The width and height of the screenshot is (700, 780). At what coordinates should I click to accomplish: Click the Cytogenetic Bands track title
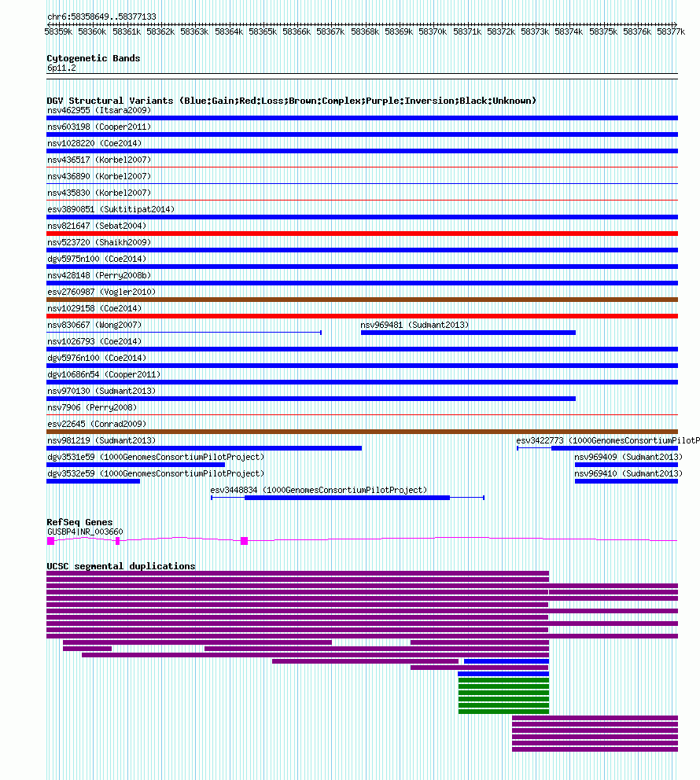point(94,58)
